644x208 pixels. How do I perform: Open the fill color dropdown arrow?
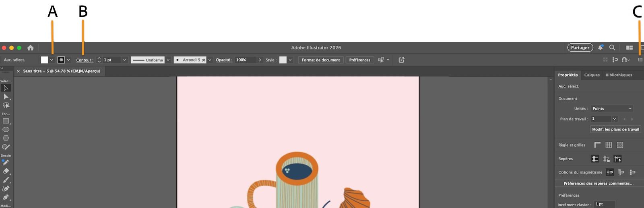point(52,60)
